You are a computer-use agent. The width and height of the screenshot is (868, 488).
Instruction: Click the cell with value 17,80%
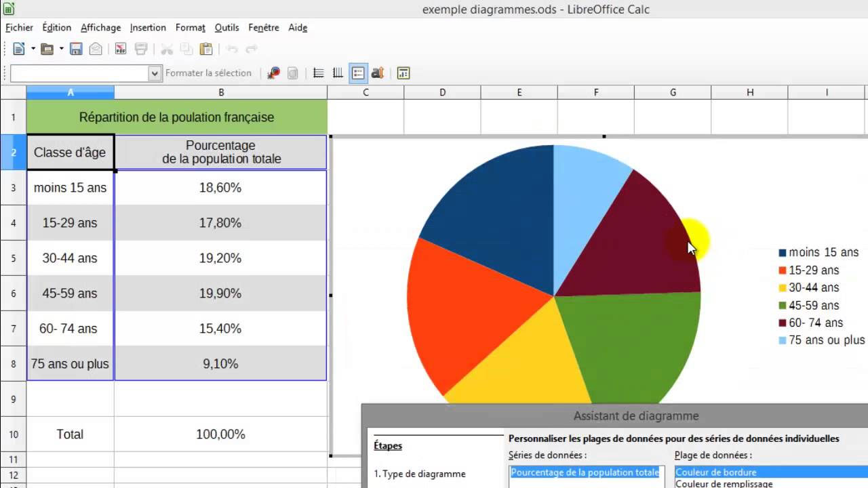(x=220, y=223)
